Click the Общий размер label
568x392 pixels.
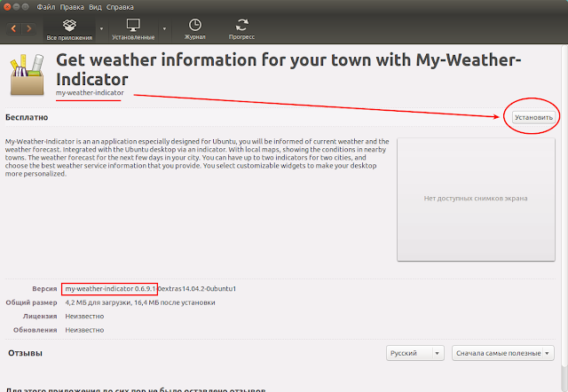pyautogui.click(x=32, y=302)
